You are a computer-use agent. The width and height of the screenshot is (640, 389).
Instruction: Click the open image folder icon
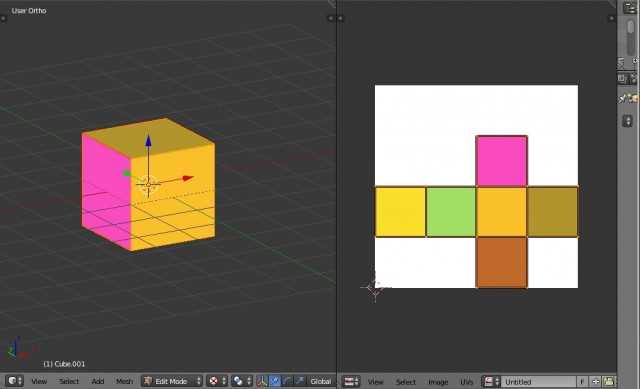click(x=609, y=382)
